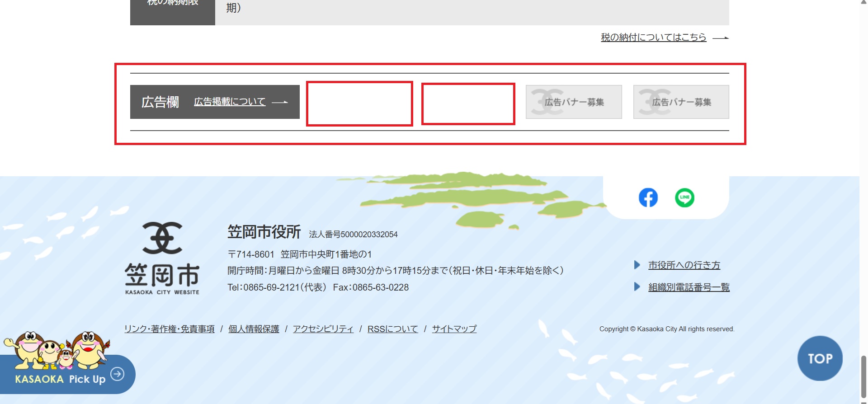Click arrow beside 税の納付についてはこちら
The height and width of the screenshot is (404, 868).
pyautogui.click(x=721, y=38)
